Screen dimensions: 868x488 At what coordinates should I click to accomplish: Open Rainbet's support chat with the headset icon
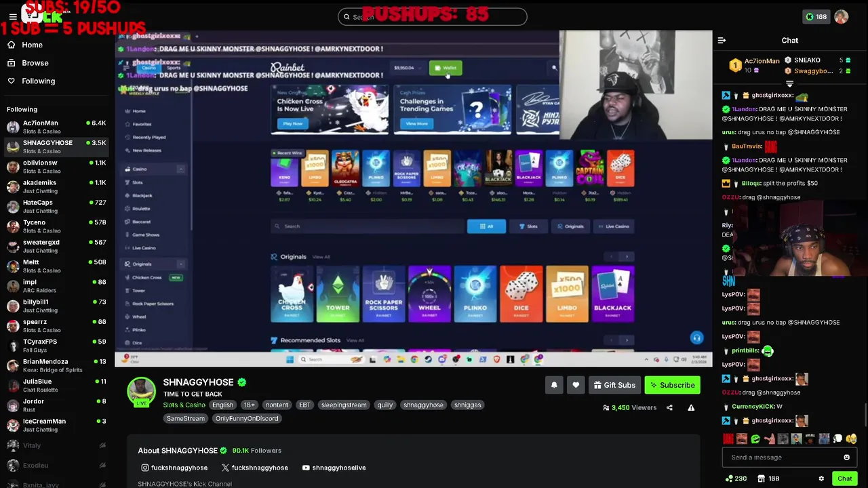tap(696, 338)
